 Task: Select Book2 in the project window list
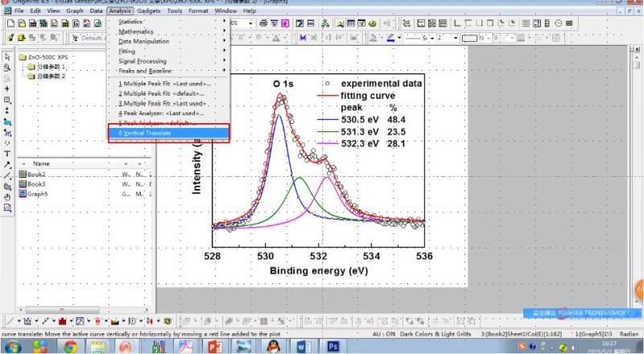click(32, 174)
